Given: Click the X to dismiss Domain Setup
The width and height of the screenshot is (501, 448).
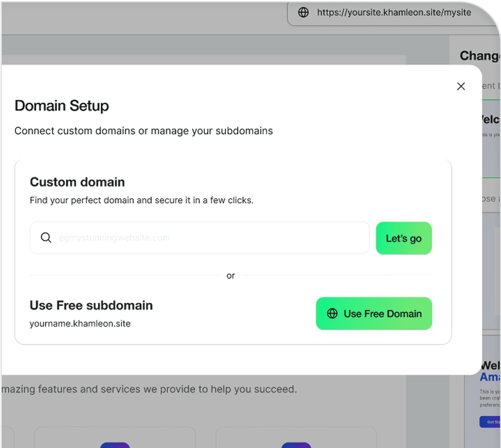Looking at the screenshot, I should [x=461, y=86].
